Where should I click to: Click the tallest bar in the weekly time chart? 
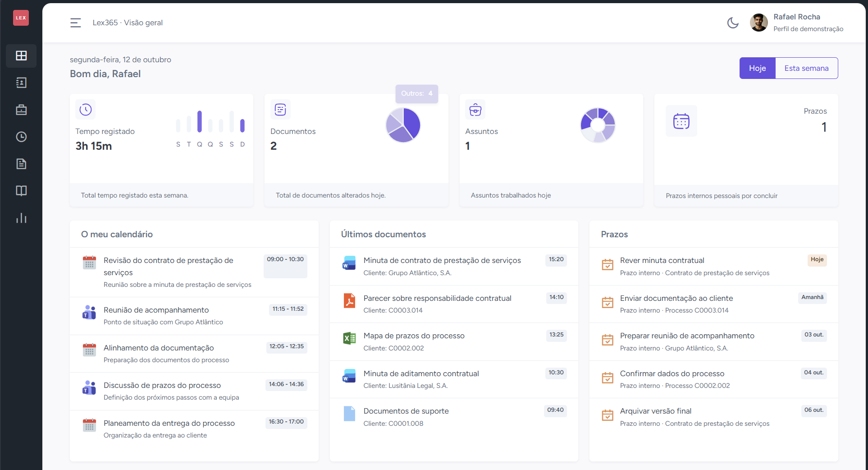point(200,121)
